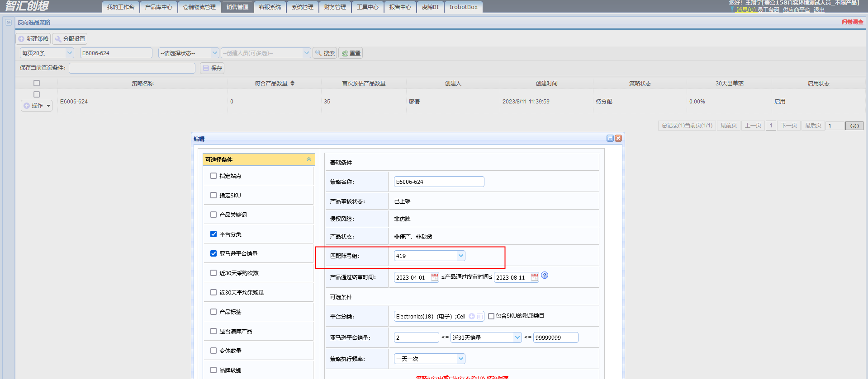Open end date calendar picker for 2023-08-11
This screenshot has height=379, width=868.
click(x=534, y=277)
